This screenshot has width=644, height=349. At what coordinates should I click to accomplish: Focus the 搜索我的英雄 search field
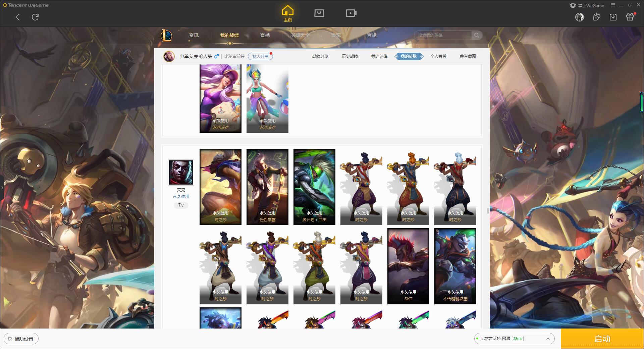point(443,35)
